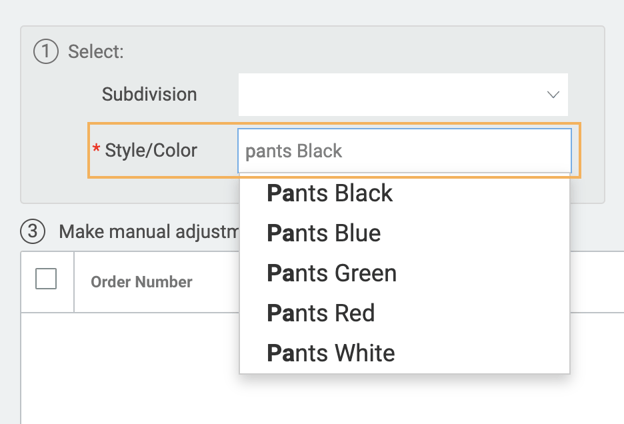This screenshot has width=624, height=424.
Task: Select the Pants Red option
Action: (x=321, y=313)
